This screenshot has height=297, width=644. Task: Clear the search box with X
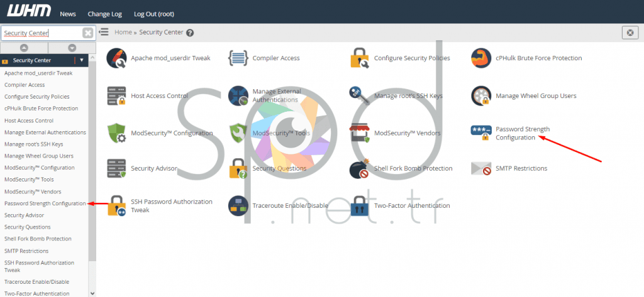tap(87, 33)
